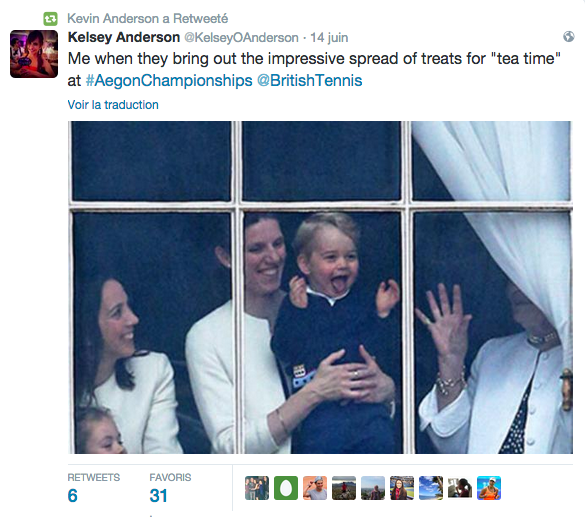Open Kelsey Anderson's name link

(x=124, y=37)
